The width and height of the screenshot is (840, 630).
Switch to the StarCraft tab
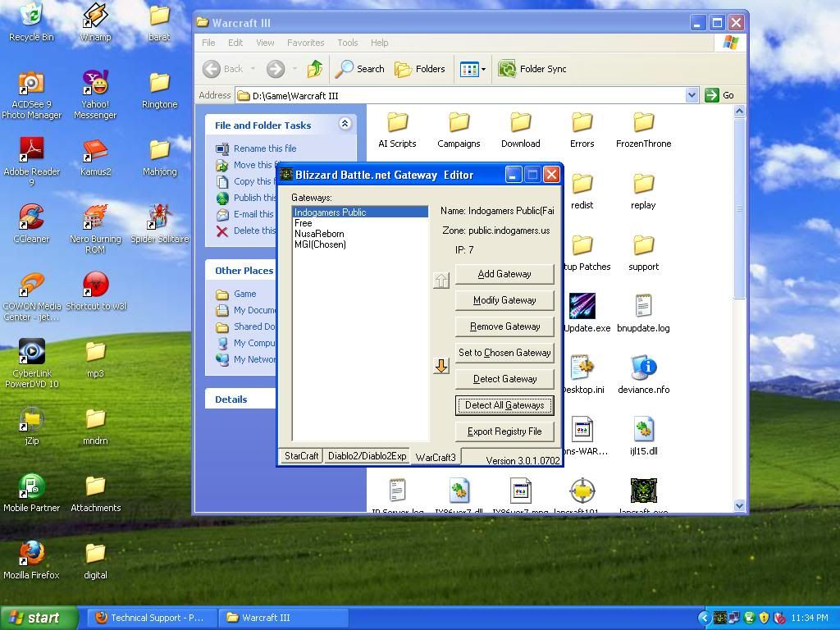tap(301, 456)
